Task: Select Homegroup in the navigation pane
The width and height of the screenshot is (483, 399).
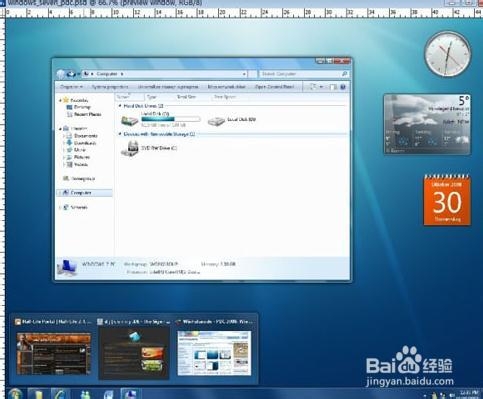Action: tap(79, 179)
